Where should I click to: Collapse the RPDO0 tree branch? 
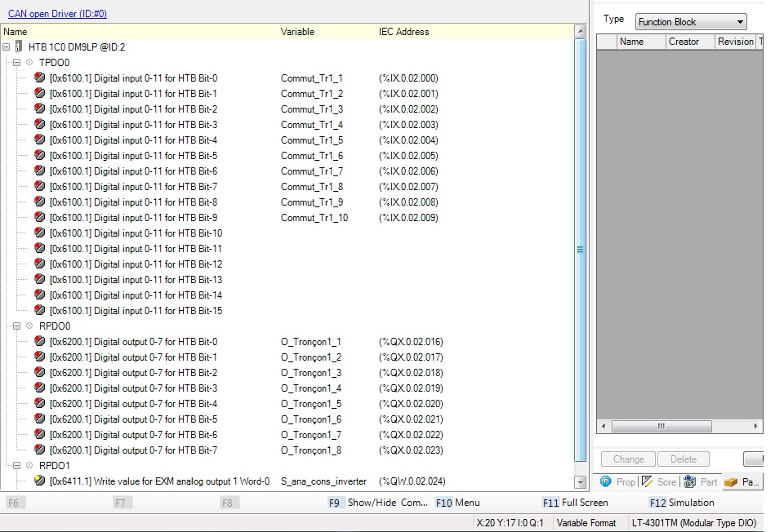tap(19, 326)
